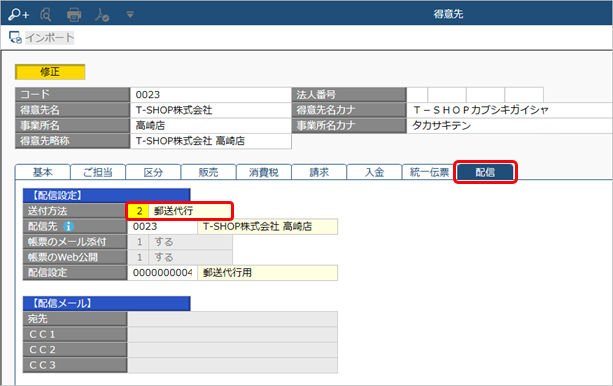
Task: Click the yellow 修正 mode indicator
Action: [x=50, y=72]
